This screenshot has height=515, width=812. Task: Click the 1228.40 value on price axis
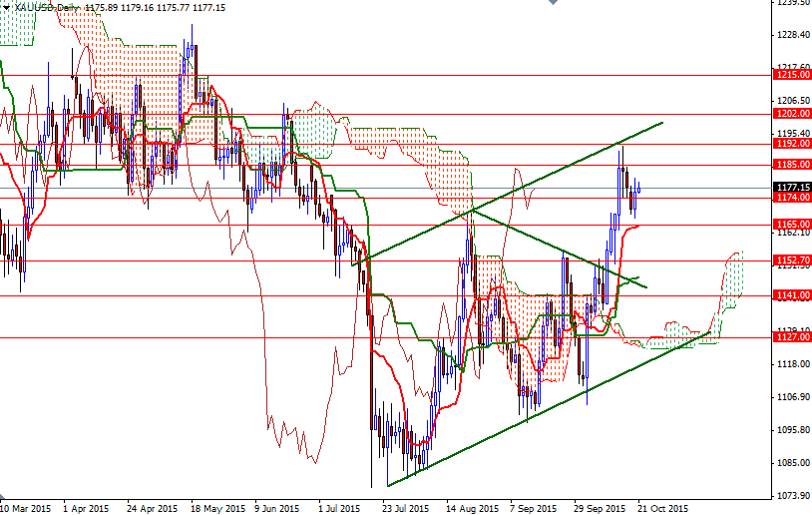point(793,35)
